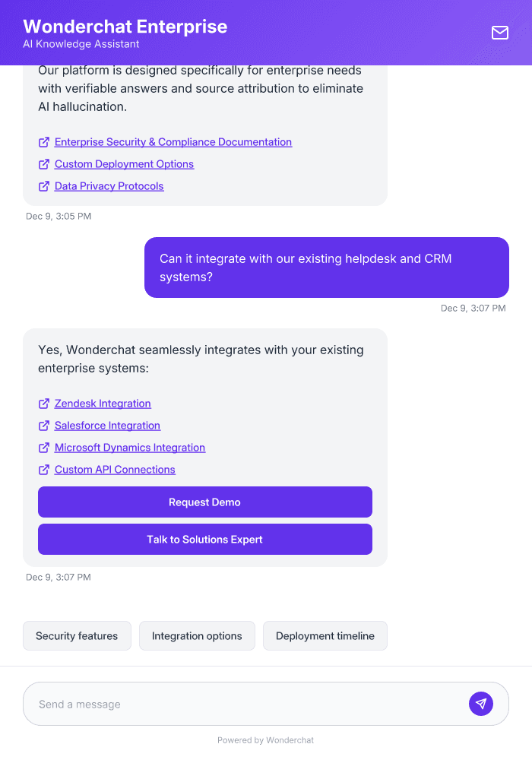
Task: Click the external link icon beside Custom API Connections
Action: point(43,470)
